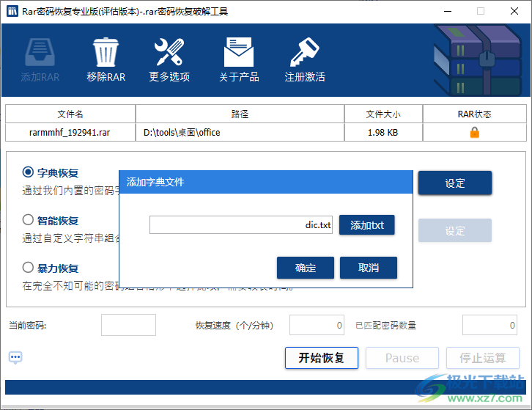Click the D:\tools\桌面\office path cell
Viewport: 532px width, 410px height.
point(240,133)
